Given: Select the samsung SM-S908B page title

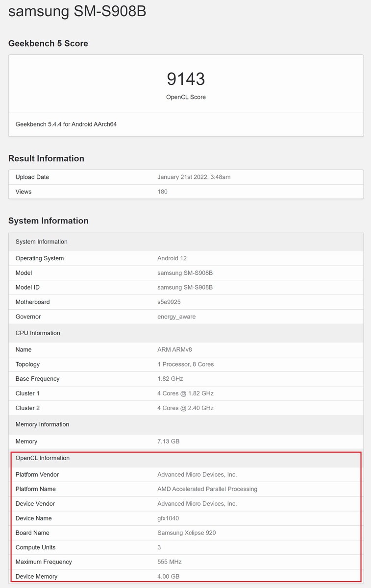Looking at the screenshot, I should click(x=77, y=11).
